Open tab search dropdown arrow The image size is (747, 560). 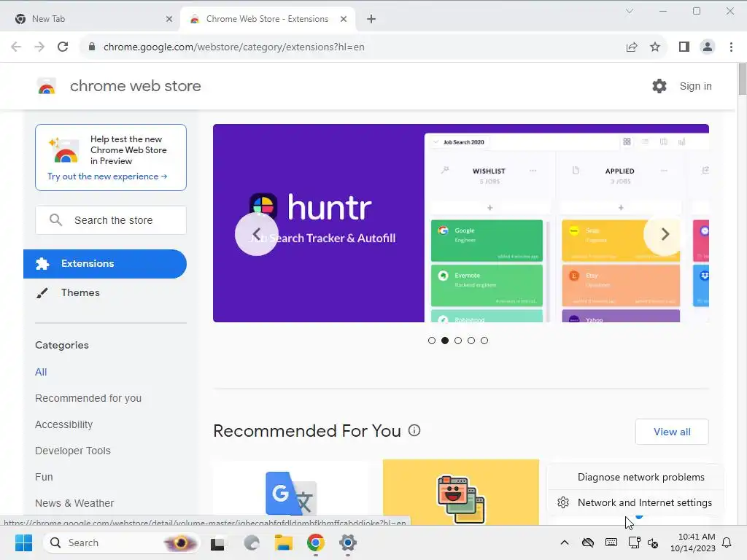click(x=630, y=11)
